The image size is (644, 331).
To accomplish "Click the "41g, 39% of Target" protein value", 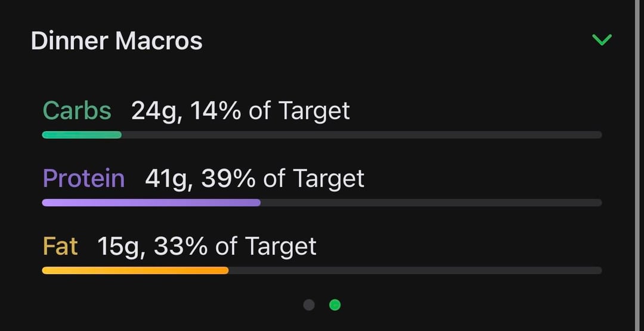I will [255, 178].
